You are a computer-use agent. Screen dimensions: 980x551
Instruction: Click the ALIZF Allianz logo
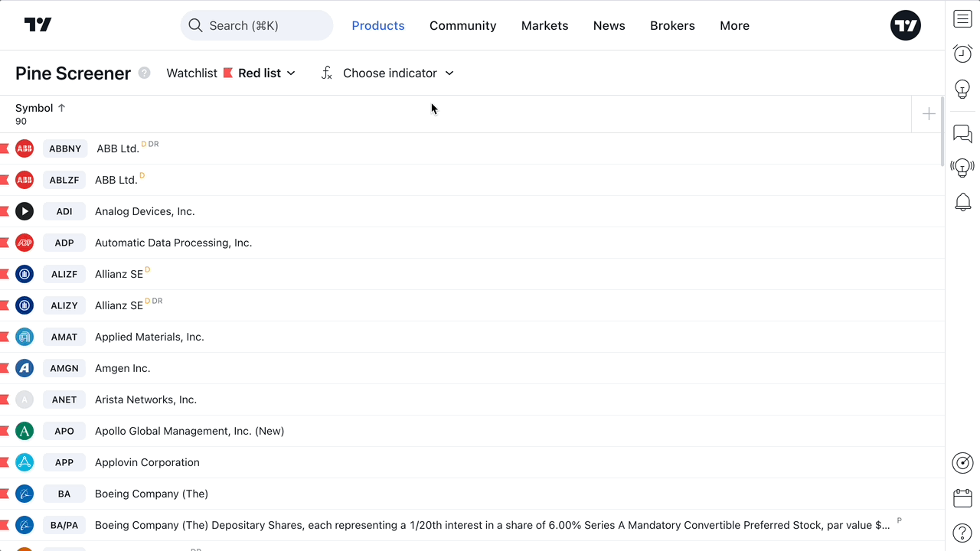pyautogui.click(x=24, y=274)
